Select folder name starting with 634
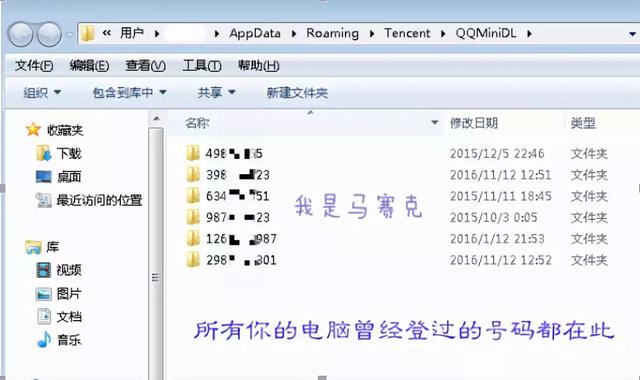This screenshot has height=380, width=640. 238,196
